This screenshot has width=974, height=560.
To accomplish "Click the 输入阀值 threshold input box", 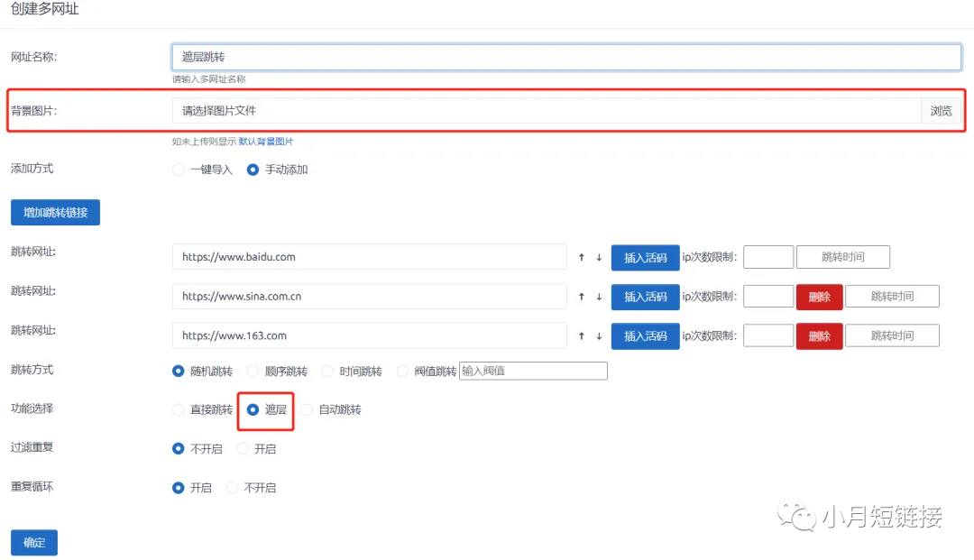I will pos(533,371).
